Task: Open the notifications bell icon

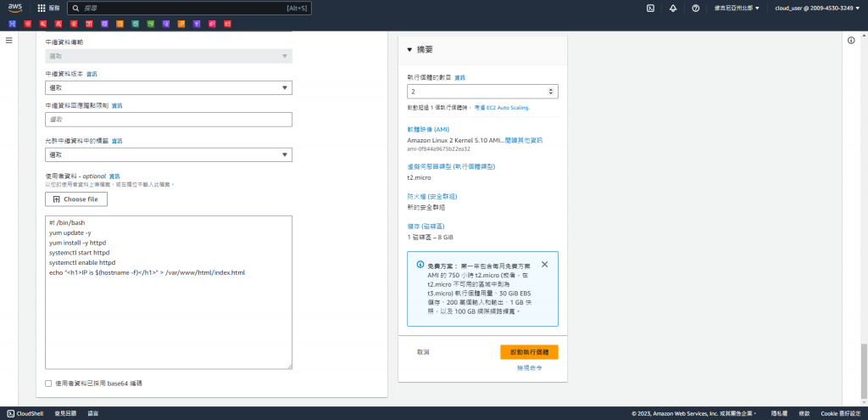Action: tap(673, 8)
